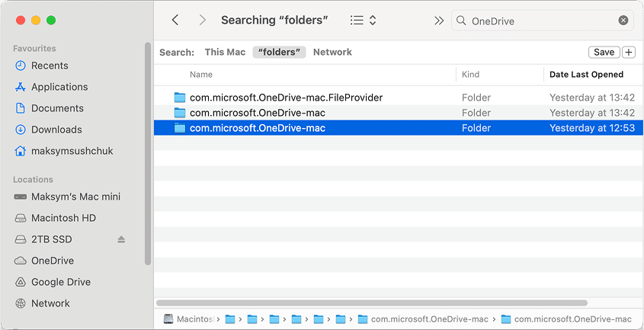Viewport: 644px width, 330px height.
Task: Open Downloads in the sidebar
Action: (x=56, y=130)
